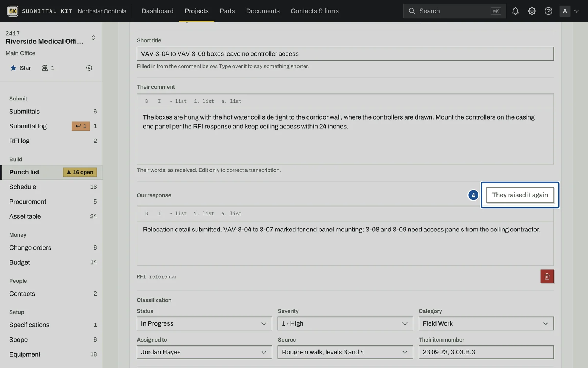Toggle Italic in Our response toolbar
The image size is (588, 368).
tap(159, 213)
